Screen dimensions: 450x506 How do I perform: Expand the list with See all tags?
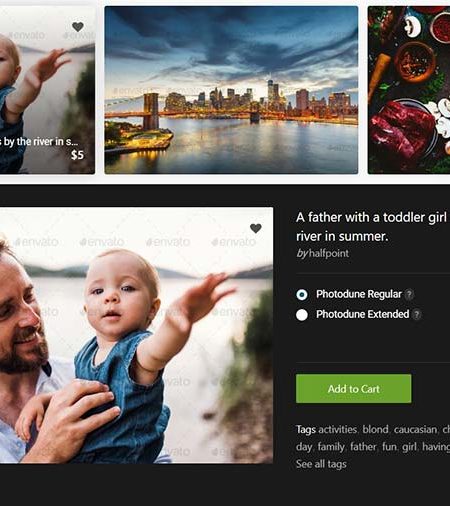(321, 464)
